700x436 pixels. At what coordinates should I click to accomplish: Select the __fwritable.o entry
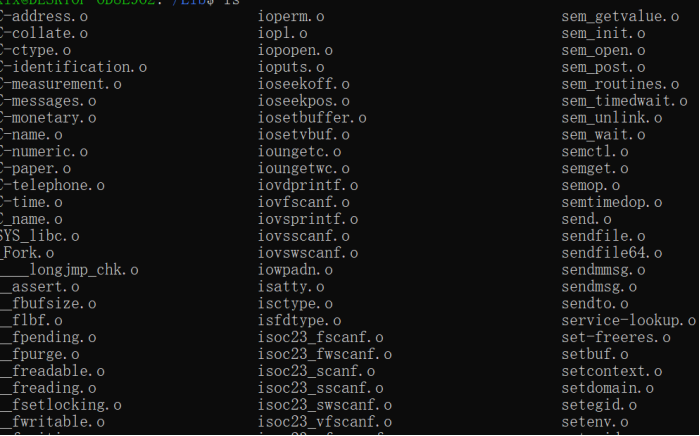[x=52, y=422]
